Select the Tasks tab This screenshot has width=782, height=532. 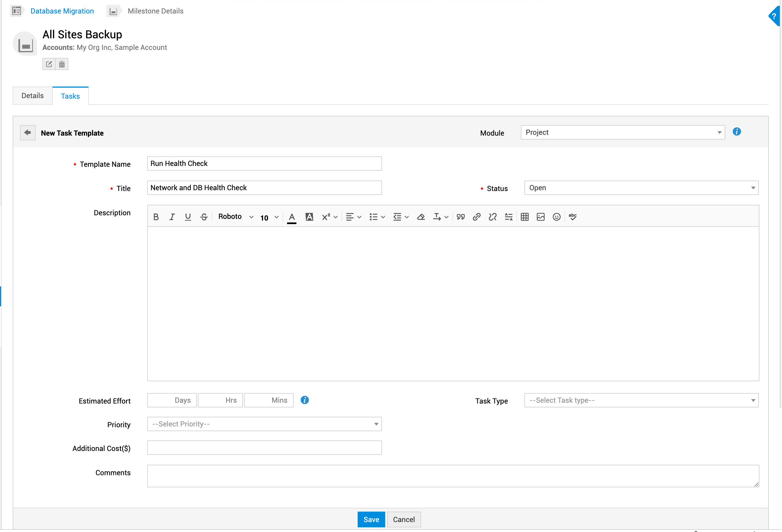[70, 96]
